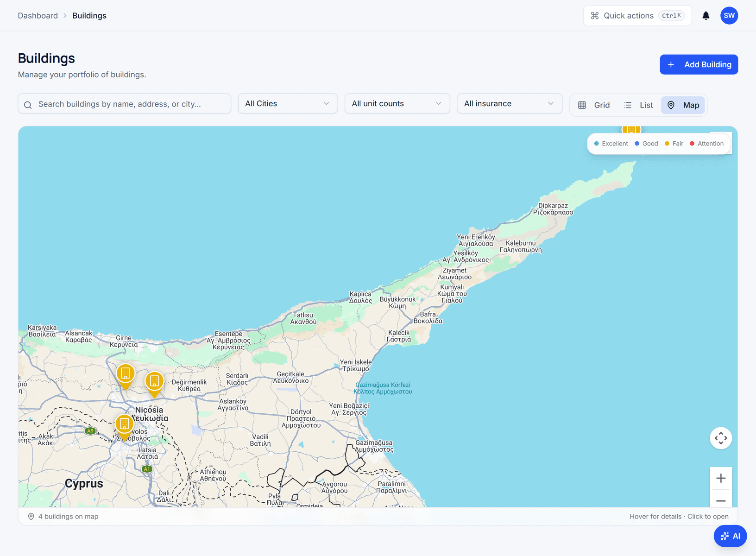Go to Dashboard breadcrumb

point(38,16)
